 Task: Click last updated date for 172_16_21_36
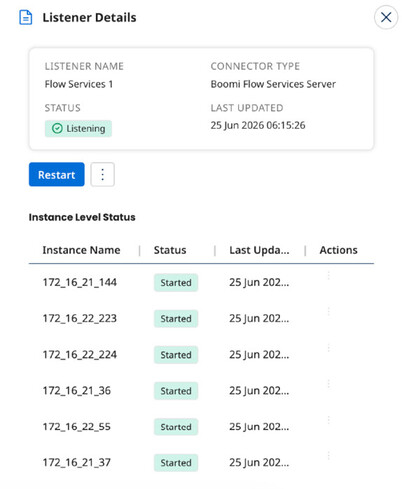259,390
